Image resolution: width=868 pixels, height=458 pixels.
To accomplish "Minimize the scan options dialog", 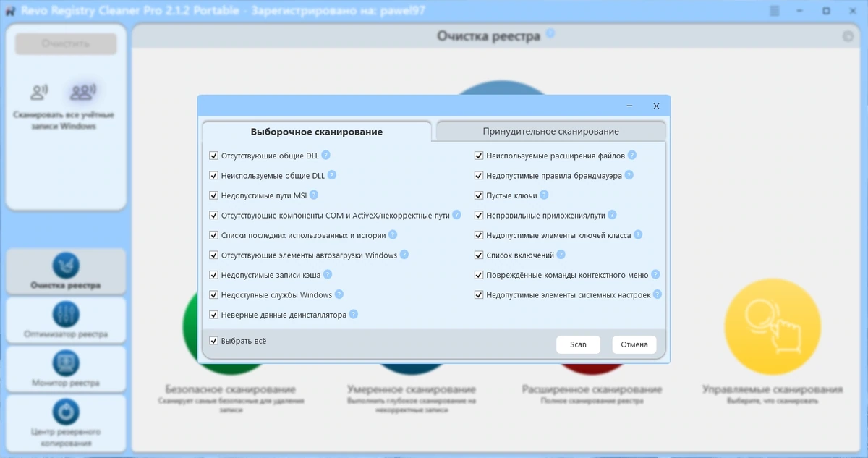I will pyautogui.click(x=631, y=106).
